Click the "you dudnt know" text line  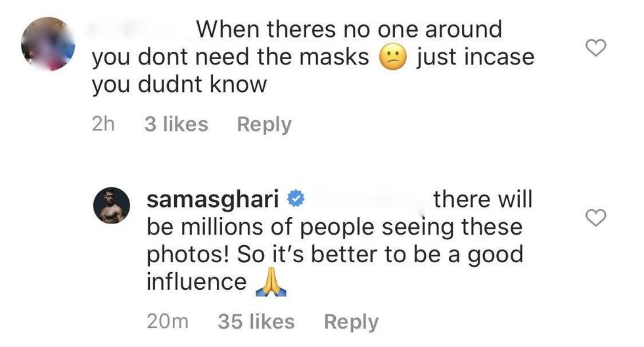(179, 85)
